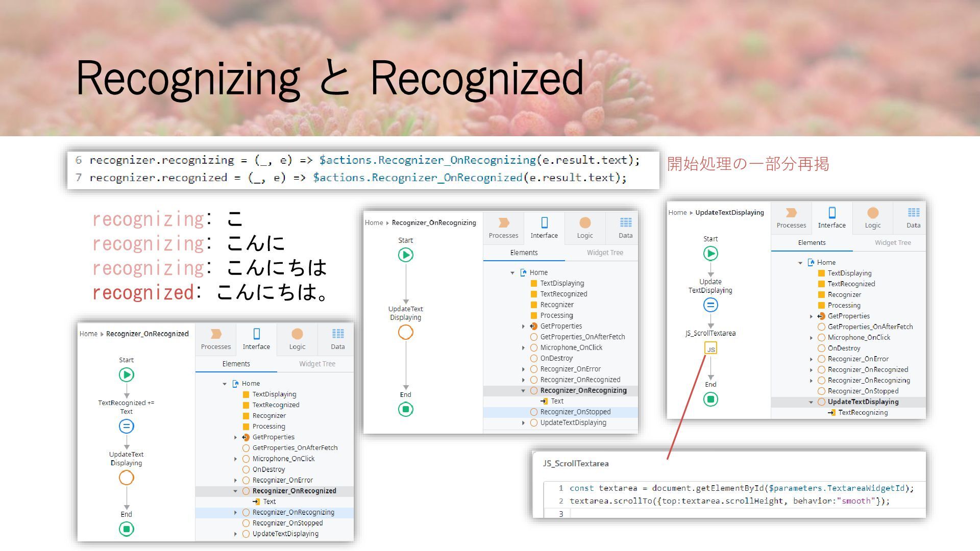Open Interface tab in Recognizer_OnRecognized window
Viewport: 980px width, 551px height.
click(x=256, y=339)
